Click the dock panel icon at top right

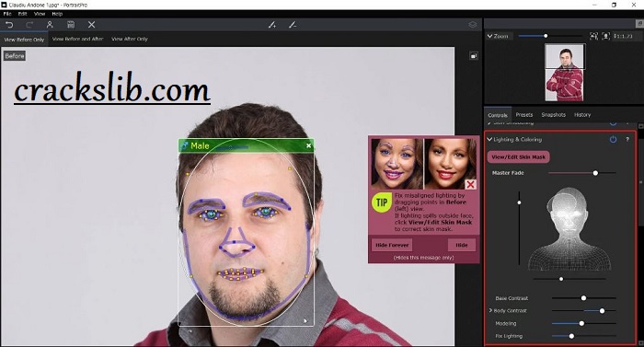639,24
